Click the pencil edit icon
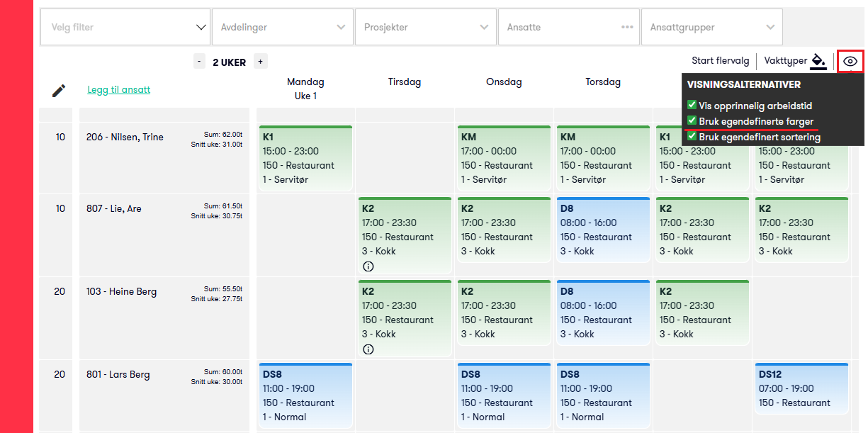This screenshot has width=868, height=433. 59,91
